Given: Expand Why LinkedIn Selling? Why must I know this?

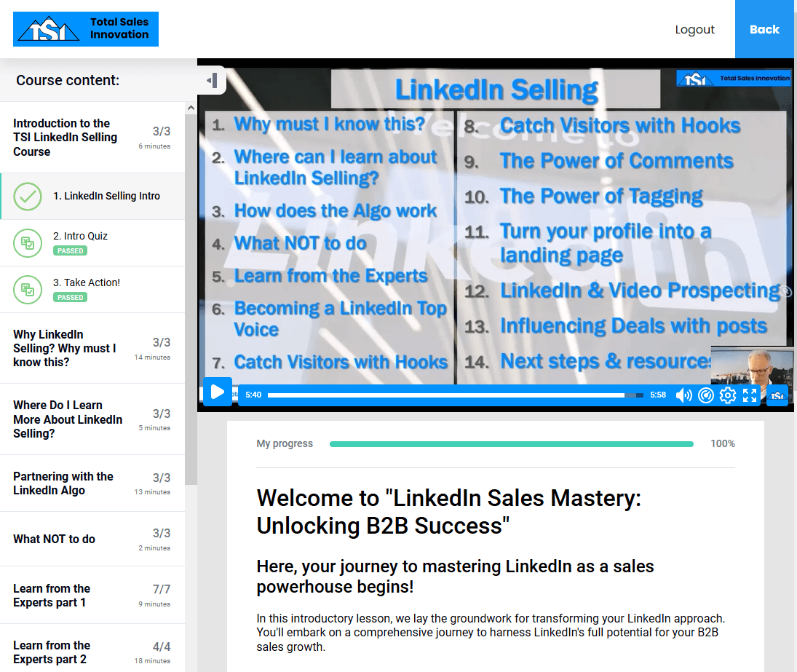Looking at the screenshot, I should pyautogui.click(x=92, y=348).
